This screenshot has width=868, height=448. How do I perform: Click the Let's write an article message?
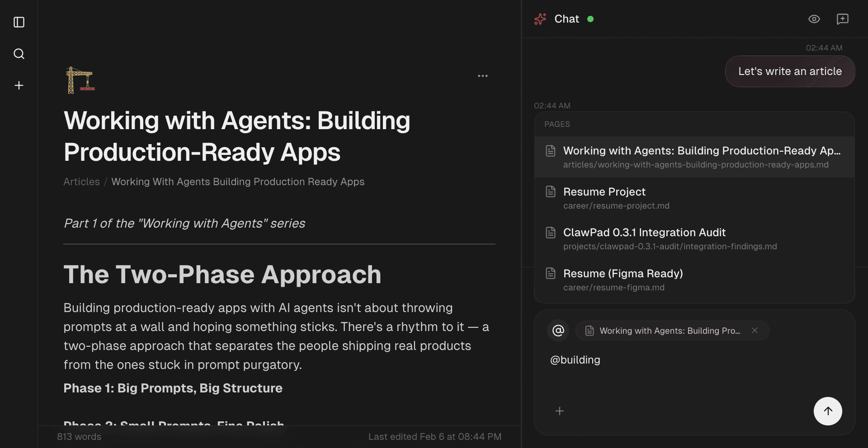790,71
